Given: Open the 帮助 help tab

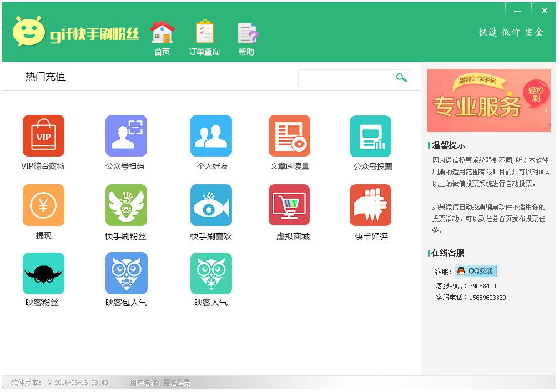Looking at the screenshot, I should click(246, 37).
